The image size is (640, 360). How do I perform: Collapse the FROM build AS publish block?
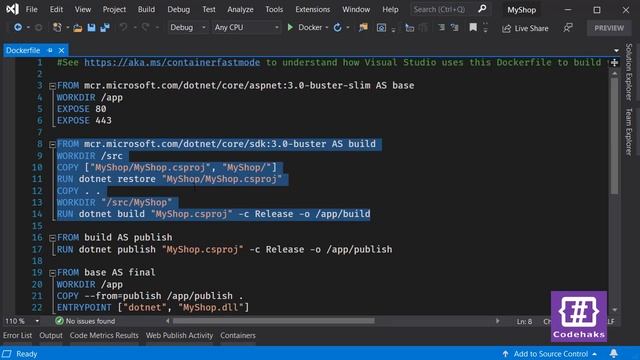[52, 238]
